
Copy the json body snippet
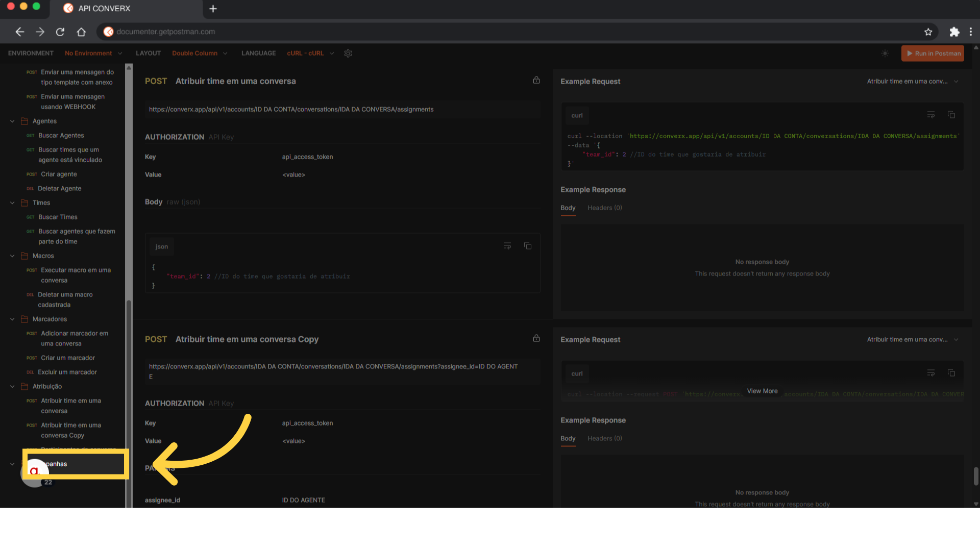pyautogui.click(x=528, y=246)
